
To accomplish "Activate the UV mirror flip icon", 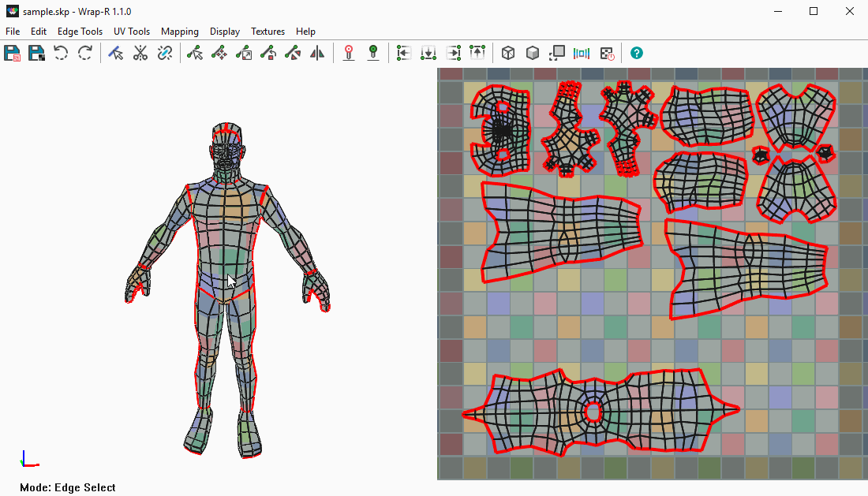I will tap(317, 53).
